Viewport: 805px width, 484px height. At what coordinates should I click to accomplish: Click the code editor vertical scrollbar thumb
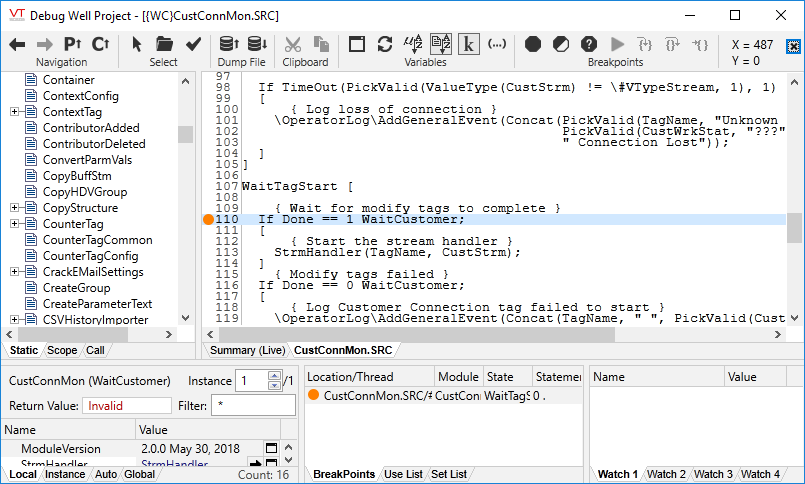coord(794,228)
